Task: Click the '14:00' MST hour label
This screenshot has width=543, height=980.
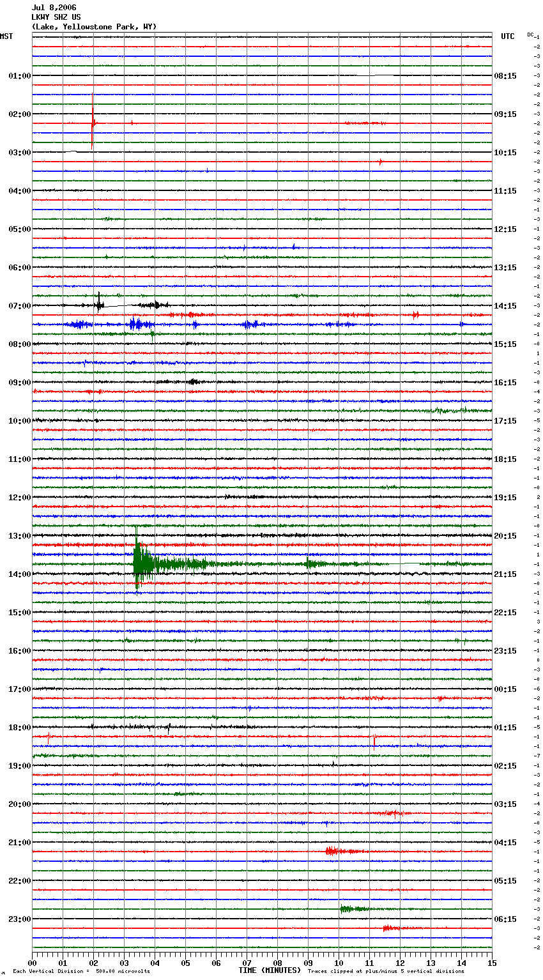Action: tap(19, 574)
